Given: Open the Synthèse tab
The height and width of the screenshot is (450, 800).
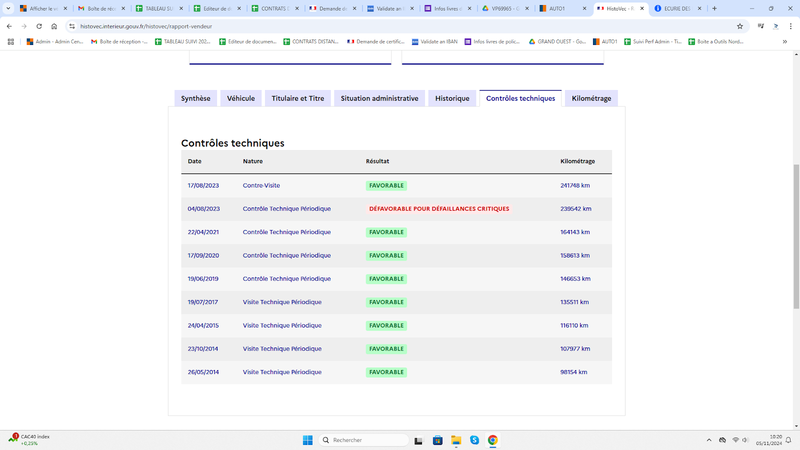Looking at the screenshot, I should click(195, 98).
